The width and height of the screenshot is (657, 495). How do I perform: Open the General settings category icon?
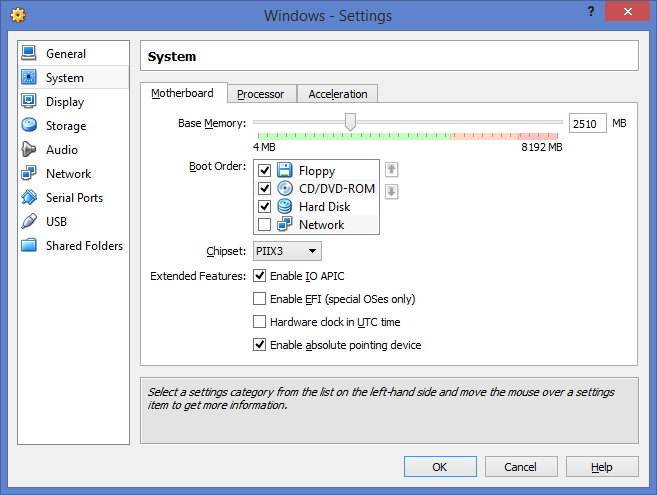point(29,53)
